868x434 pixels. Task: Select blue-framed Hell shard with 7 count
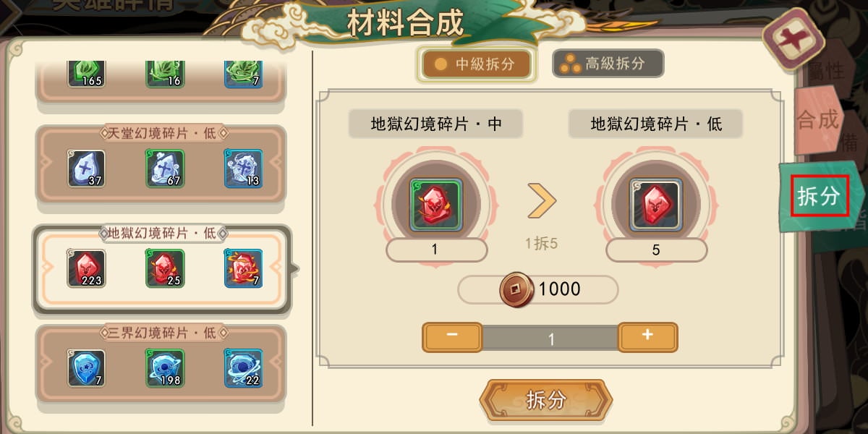coord(243,268)
